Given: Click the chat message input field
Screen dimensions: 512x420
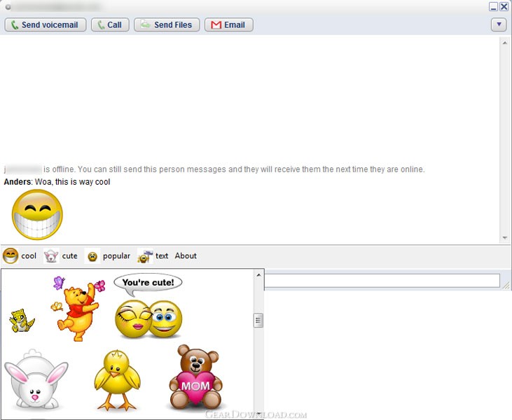Looking at the screenshot, I should [x=382, y=281].
